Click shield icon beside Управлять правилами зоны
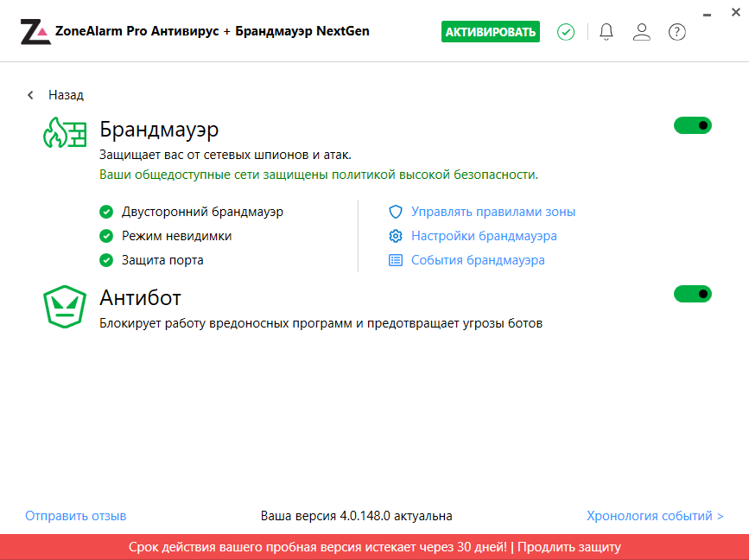The width and height of the screenshot is (749, 560). tap(396, 212)
